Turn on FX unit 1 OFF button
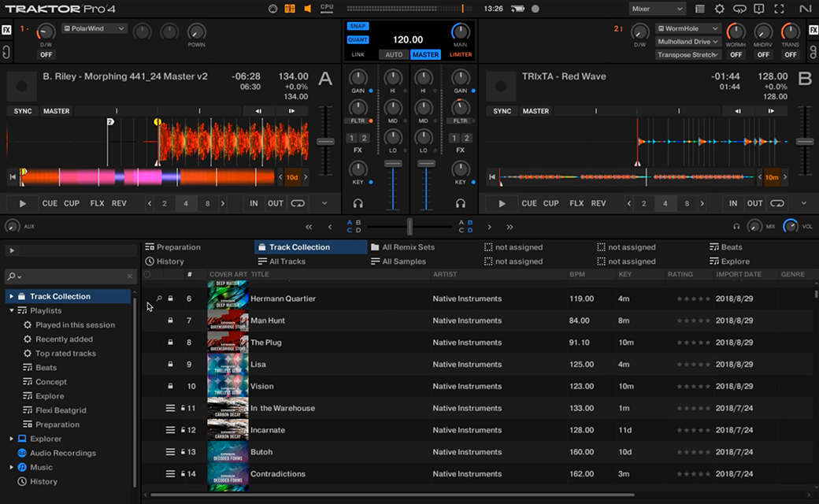Screen dimensions: 819x504 tap(46, 54)
